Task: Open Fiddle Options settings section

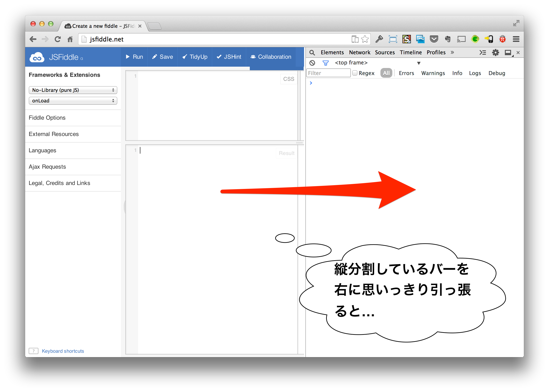Action: point(47,118)
